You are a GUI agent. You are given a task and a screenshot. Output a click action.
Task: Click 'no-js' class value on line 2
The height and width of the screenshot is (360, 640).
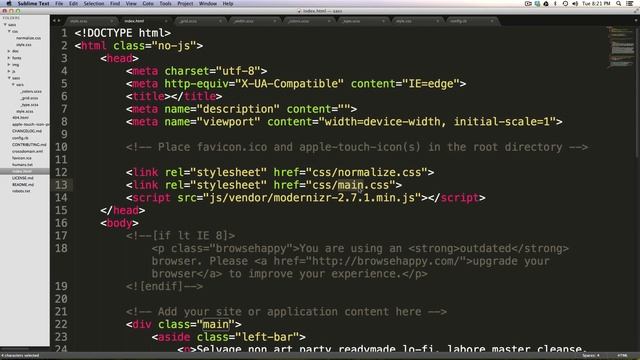[x=174, y=45]
